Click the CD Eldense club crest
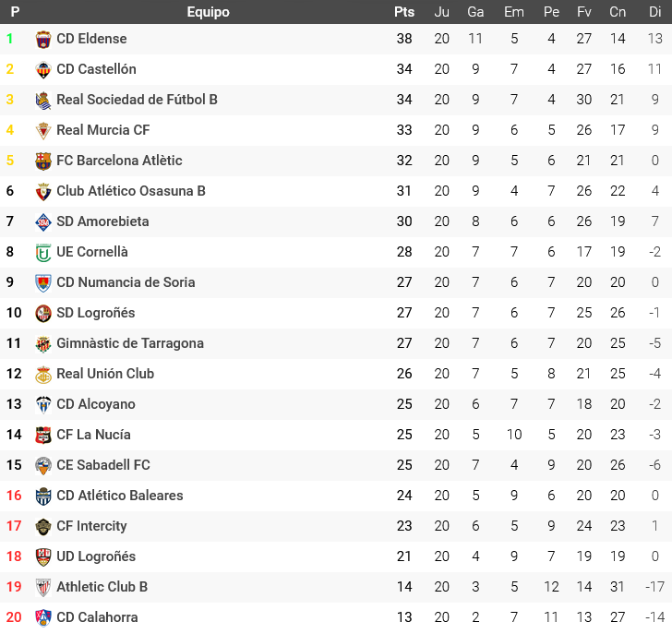The width and height of the screenshot is (672, 634). (x=43, y=39)
